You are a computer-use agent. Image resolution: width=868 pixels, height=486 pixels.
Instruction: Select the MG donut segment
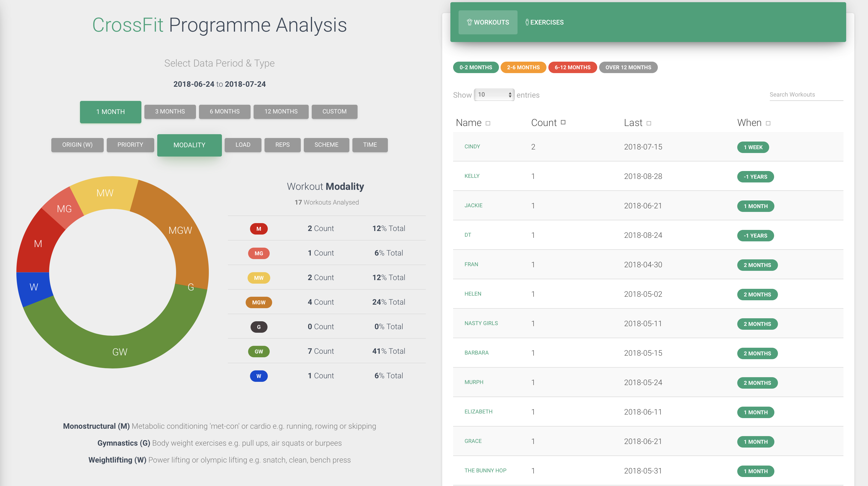tap(64, 209)
